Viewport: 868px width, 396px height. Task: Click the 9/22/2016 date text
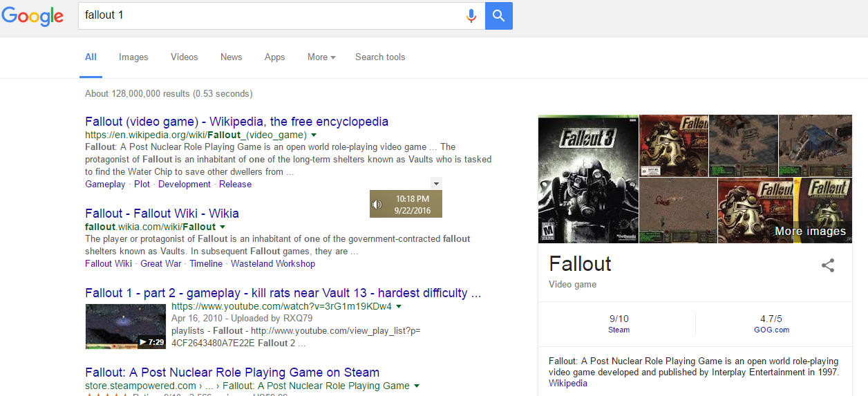[x=413, y=210]
